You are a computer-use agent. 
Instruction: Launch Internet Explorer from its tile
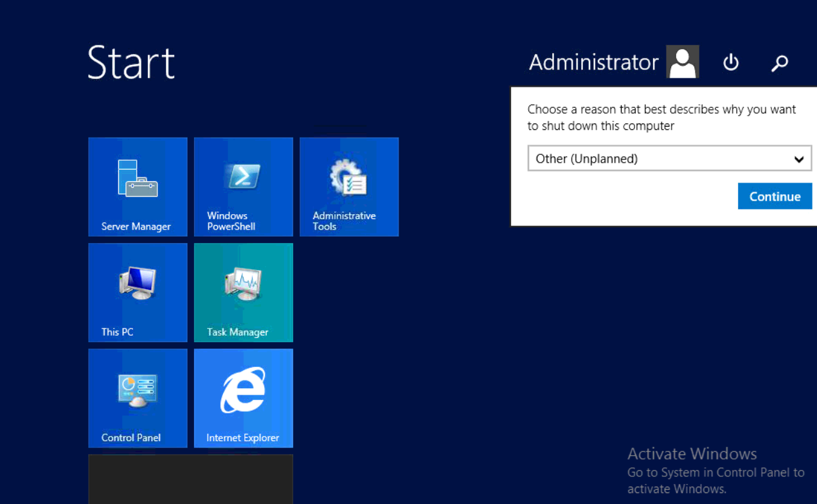click(244, 398)
